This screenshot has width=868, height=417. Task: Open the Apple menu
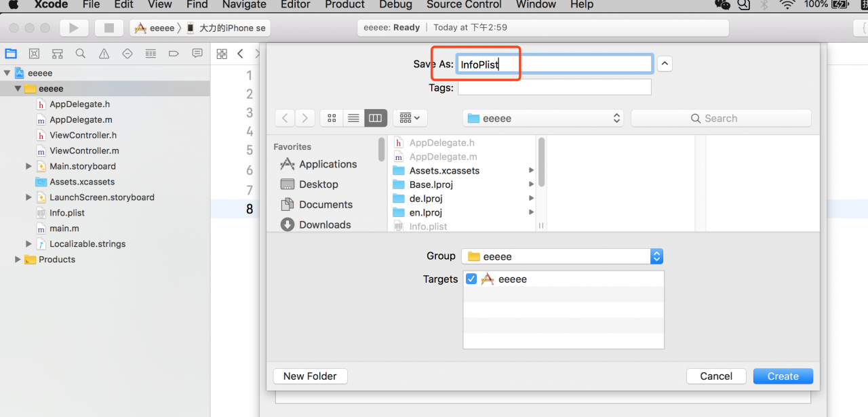pyautogui.click(x=13, y=5)
